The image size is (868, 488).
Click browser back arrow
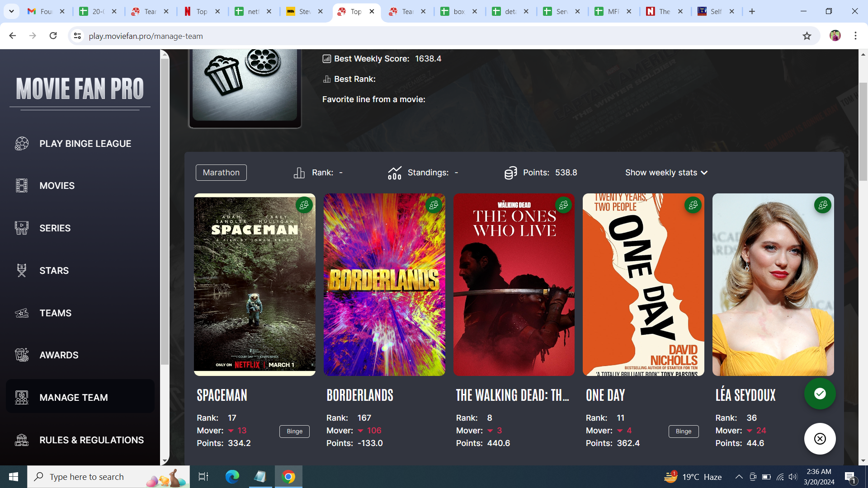pyautogui.click(x=12, y=36)
